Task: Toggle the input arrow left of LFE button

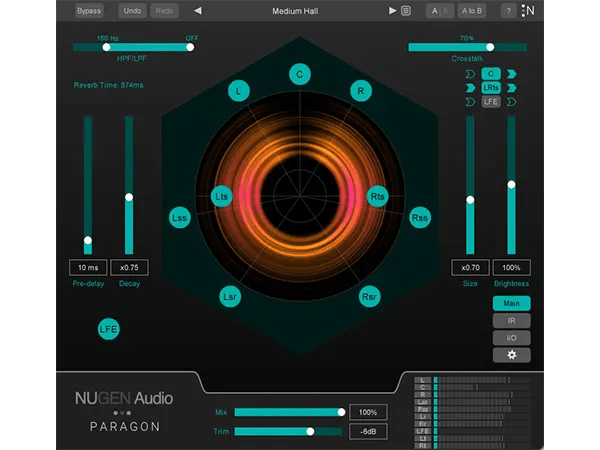Action: point(470,102)
